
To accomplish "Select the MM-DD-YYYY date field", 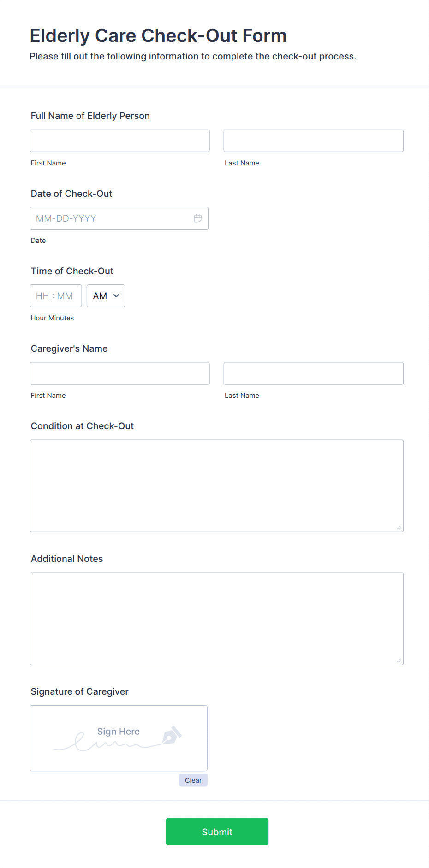I will 119,218.
